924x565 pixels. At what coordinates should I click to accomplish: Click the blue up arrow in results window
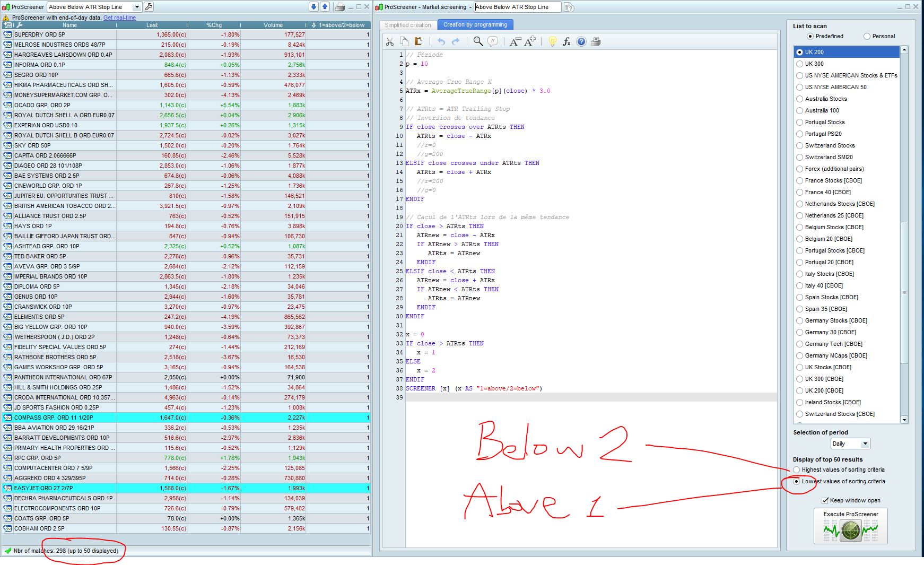(x=325, y=7)
